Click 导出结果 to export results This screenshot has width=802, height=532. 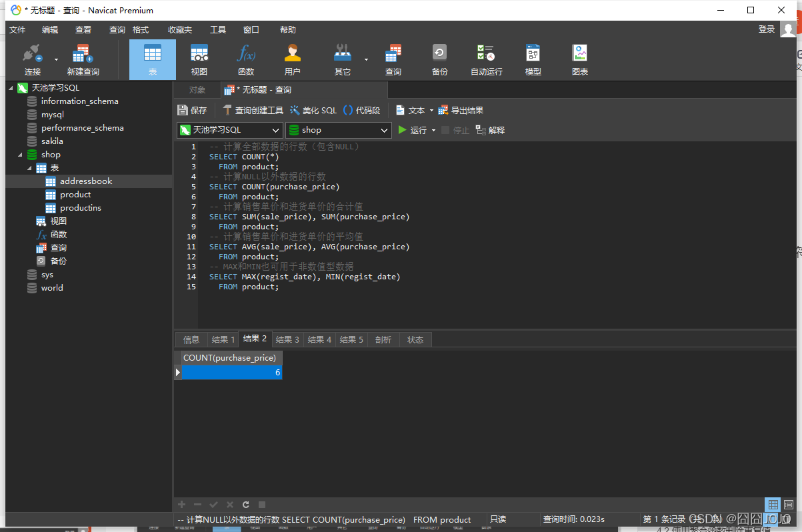tap(461, 110)
